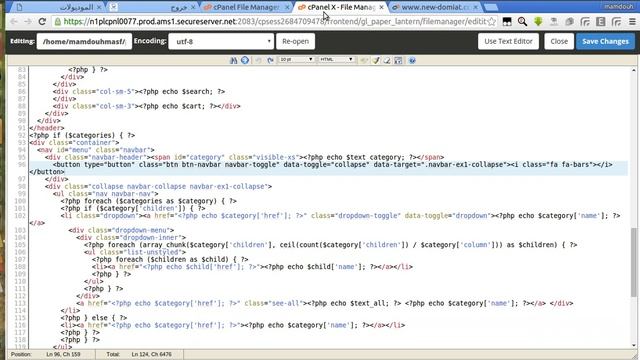This screenshot has width=640, height=360.
Task: Click the editor vertical scrollbar thumb
Action: pos(633,262)
